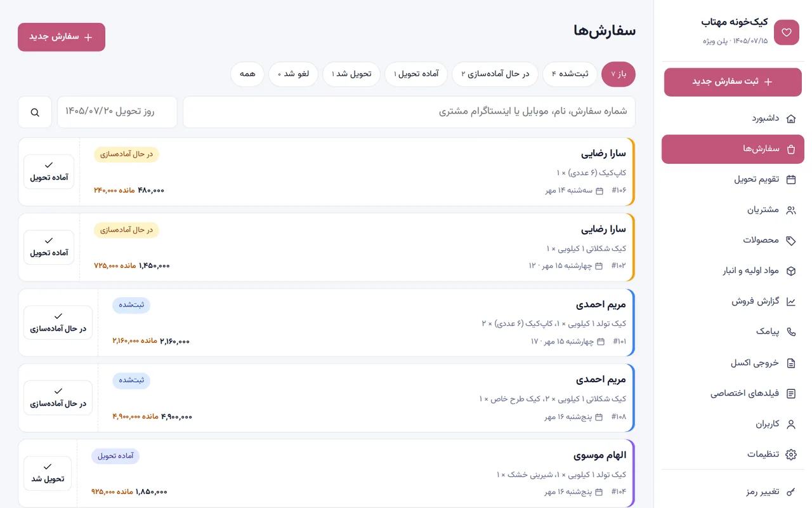
Task: Mark order #102 as آماده تحویل
Action: 49,248
